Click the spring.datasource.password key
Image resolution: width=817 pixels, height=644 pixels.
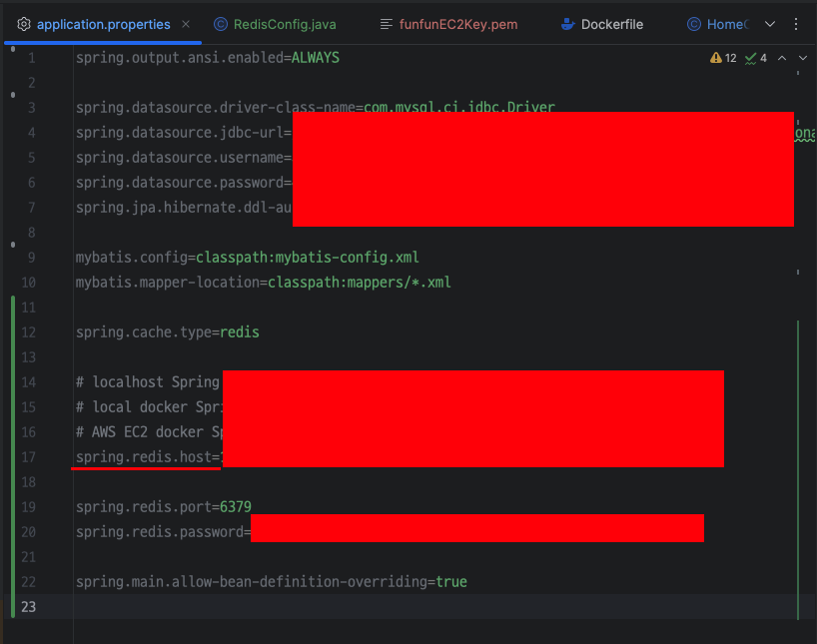pyautogui.click(x=180, y=183)
